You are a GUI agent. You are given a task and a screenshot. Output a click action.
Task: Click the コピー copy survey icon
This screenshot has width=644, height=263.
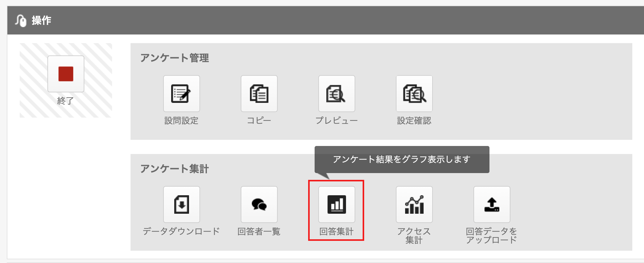(259, 94)
